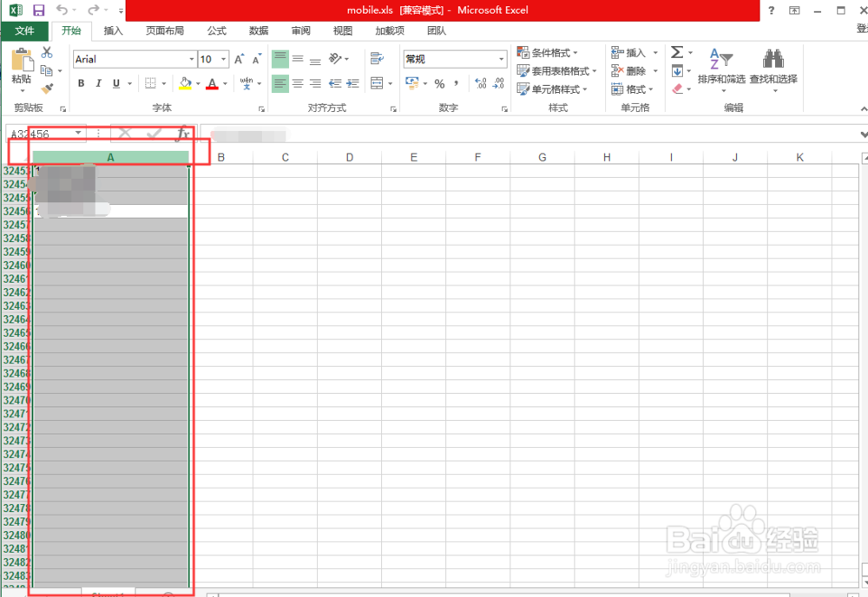Viewport: 868px width, 597px height.
Task: Toggle Underline formatting
Action: 116,83
